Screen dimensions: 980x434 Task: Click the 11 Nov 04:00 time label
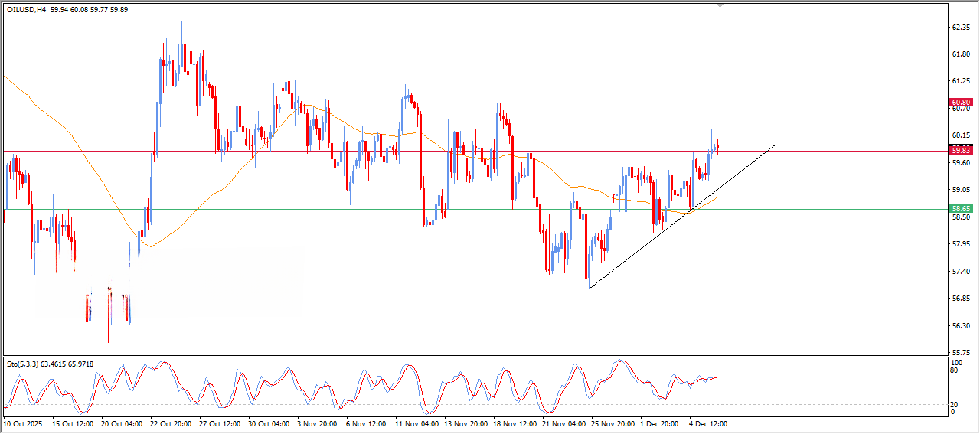[417, 423]
